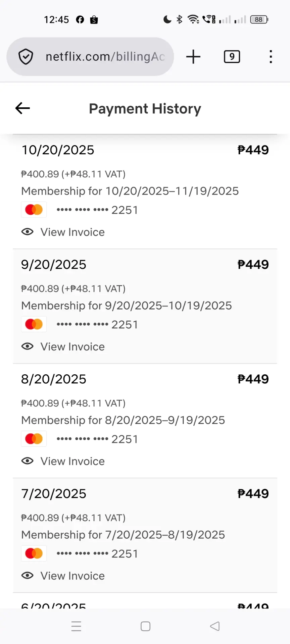Tap Mastercard logo on 7/20/2025 entry
Viewport: 290px width, 644px height.
[x=34, y=553]
